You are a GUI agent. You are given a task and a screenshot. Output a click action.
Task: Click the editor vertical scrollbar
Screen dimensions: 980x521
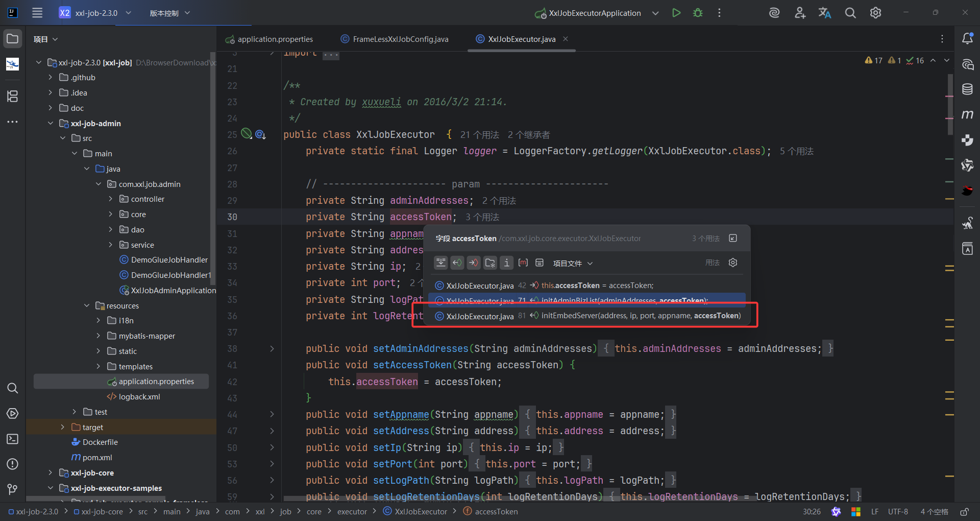coord(950,105)
